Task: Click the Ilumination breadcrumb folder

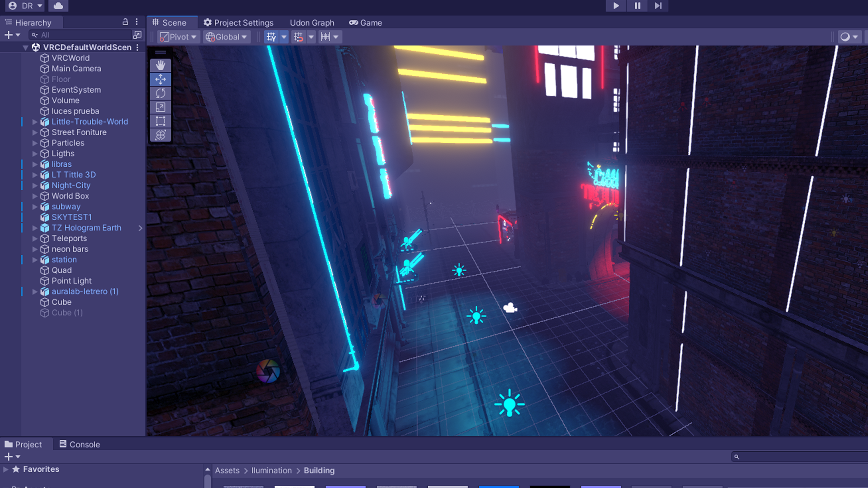Action: (x=271, y=470)
